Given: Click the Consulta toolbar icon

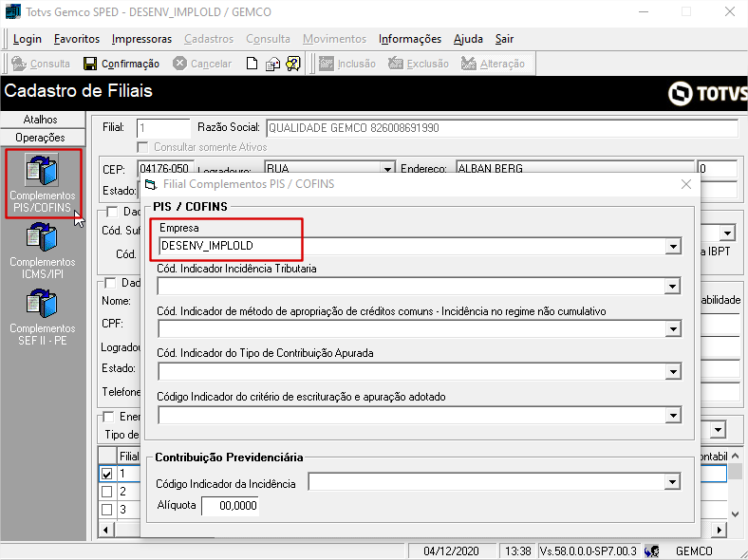Looking at the screenshot, I should pos(19,64).
